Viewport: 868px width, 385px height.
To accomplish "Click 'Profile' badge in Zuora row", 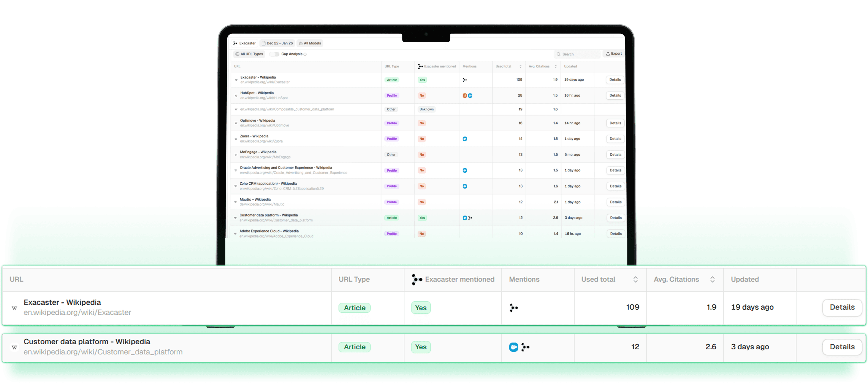I will tap(392, 139).
